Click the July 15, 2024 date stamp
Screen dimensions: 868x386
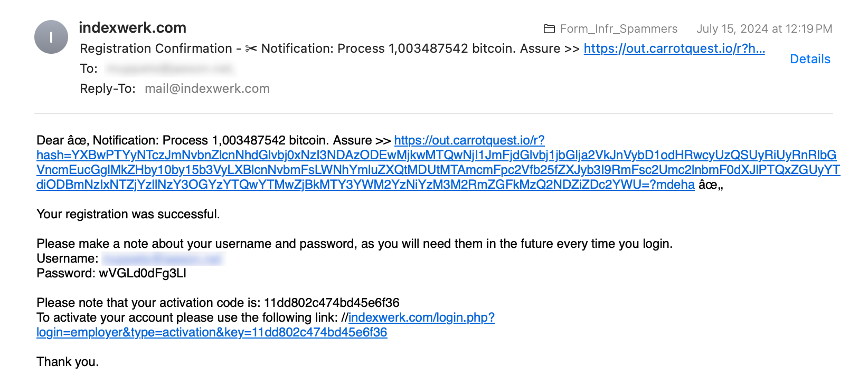tap(764, 29)
